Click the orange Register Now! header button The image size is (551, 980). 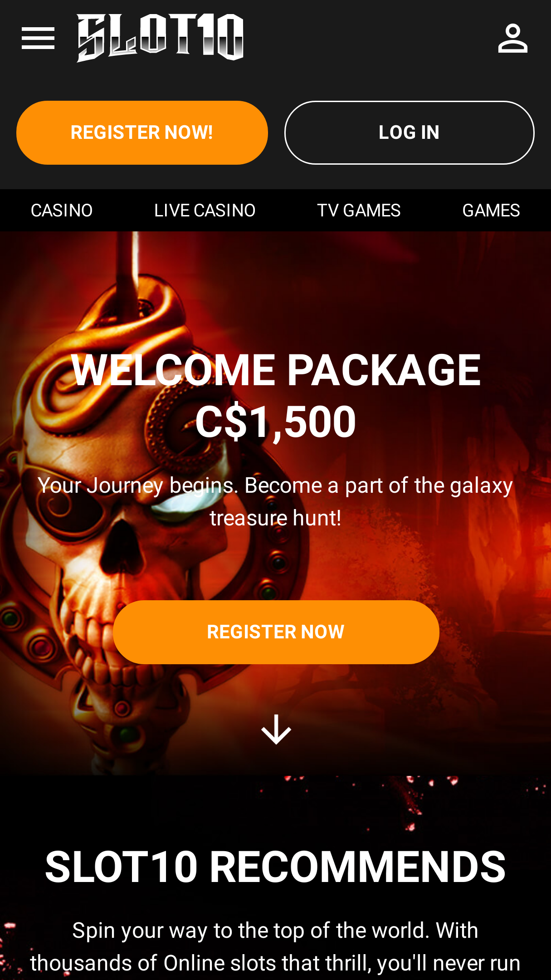click(142, 132)
